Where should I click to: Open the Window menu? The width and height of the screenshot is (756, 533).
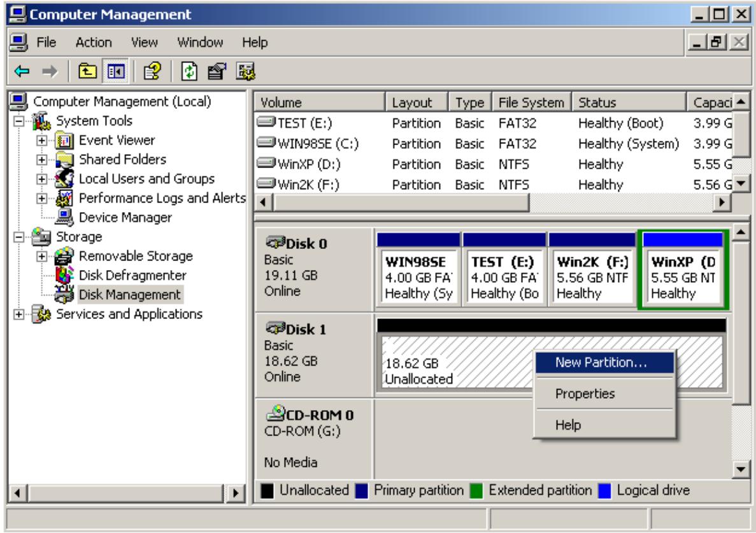coord(200,43)
